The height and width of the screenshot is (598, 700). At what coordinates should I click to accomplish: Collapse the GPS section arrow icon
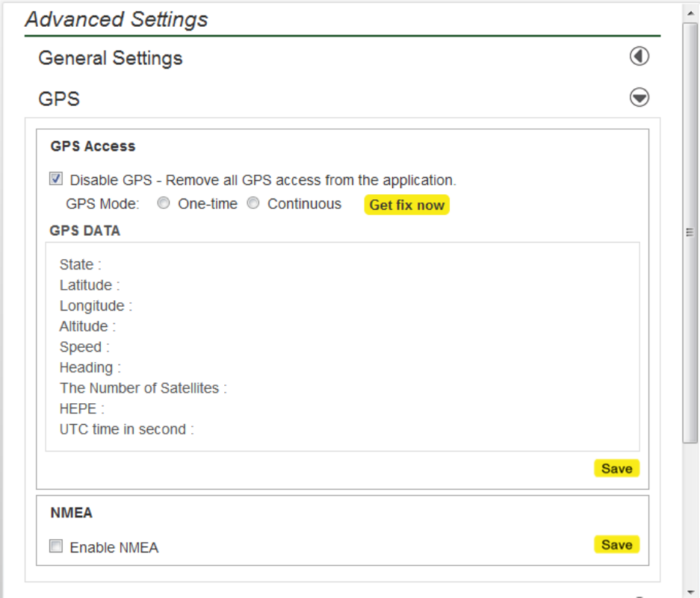(x=639, y=97)
